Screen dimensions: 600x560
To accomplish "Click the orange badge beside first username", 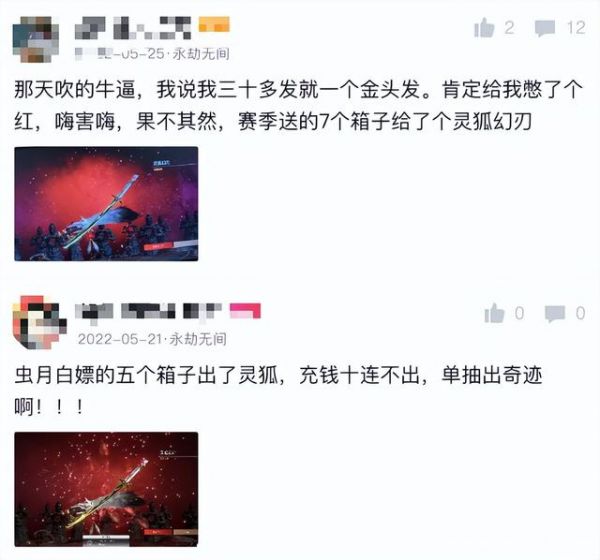I will (x=214, y=24).
